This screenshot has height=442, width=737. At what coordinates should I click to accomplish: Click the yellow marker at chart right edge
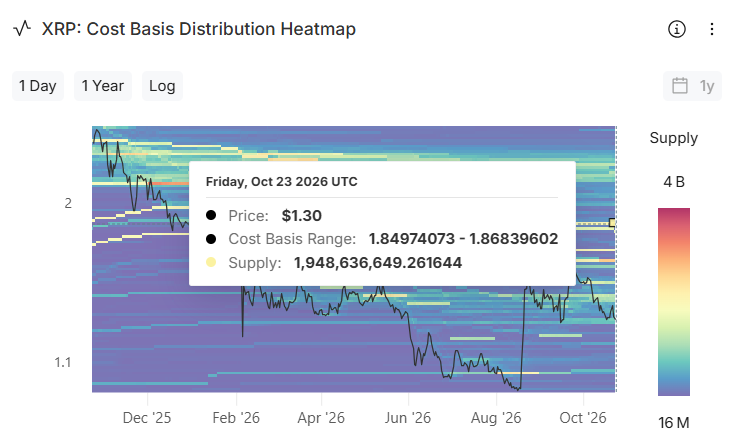(612, 222)
